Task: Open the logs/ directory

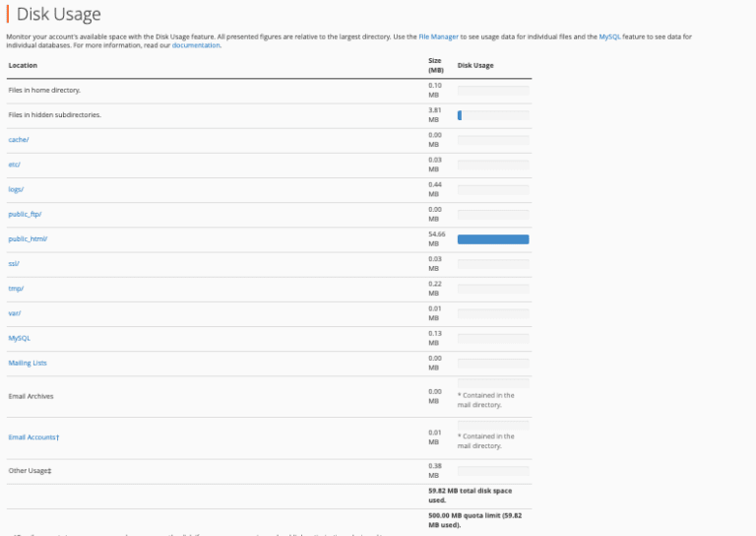Action: (16, 189)
